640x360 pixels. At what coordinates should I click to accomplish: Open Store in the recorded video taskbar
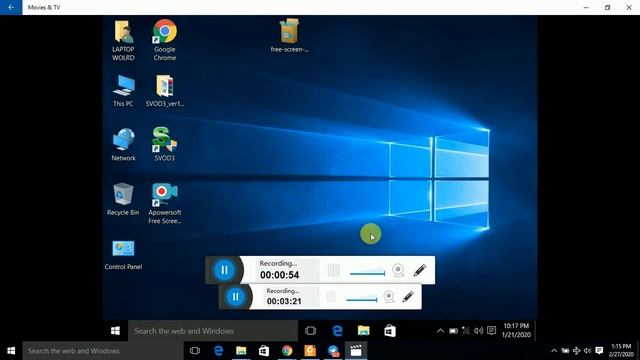[390, 331]
